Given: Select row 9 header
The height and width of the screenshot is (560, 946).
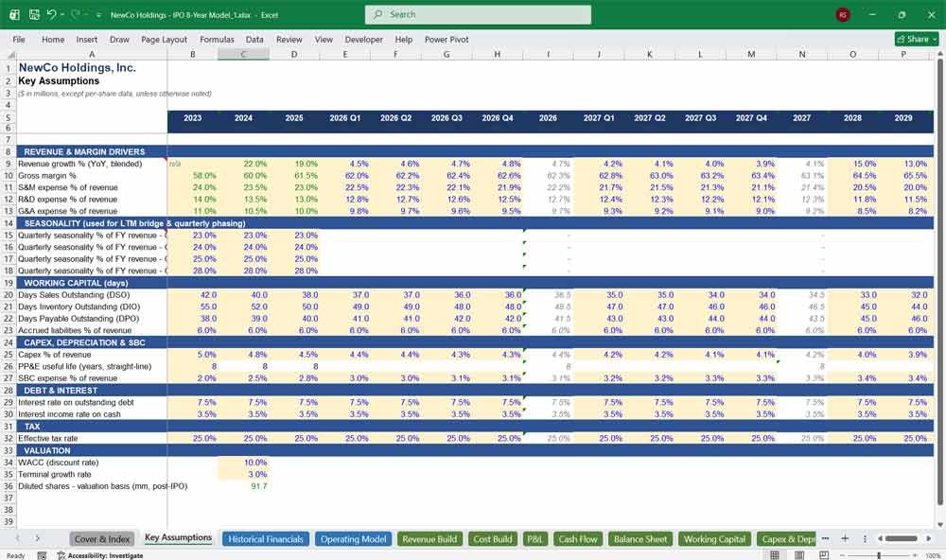Looking at the screenshot, I should tap(9, 164).
